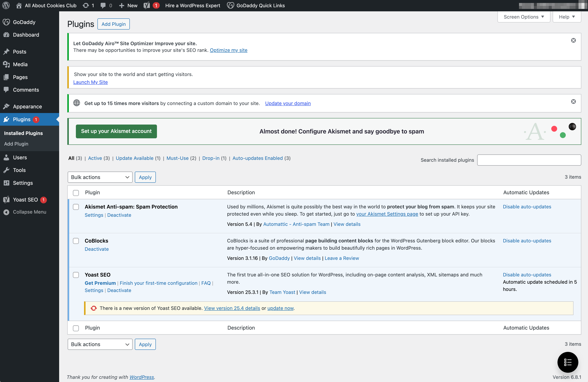588x382 pixels.
Task: Click the Dashboard gauge icon
Action: (7, 35)
